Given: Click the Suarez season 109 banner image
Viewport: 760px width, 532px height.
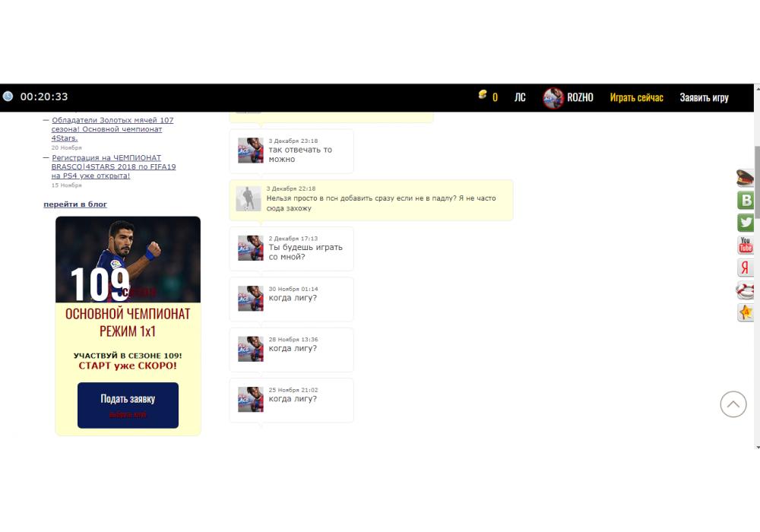Looking at the screenshot, I should point(128,260).
